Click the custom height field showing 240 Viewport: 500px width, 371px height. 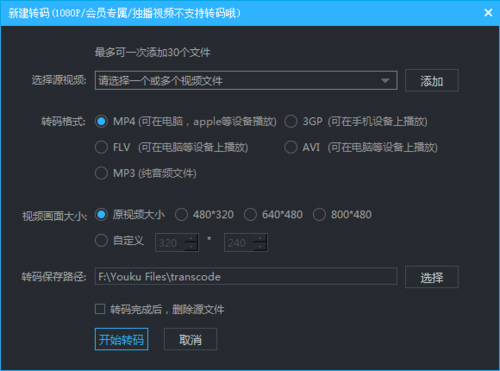coord(239,243)
